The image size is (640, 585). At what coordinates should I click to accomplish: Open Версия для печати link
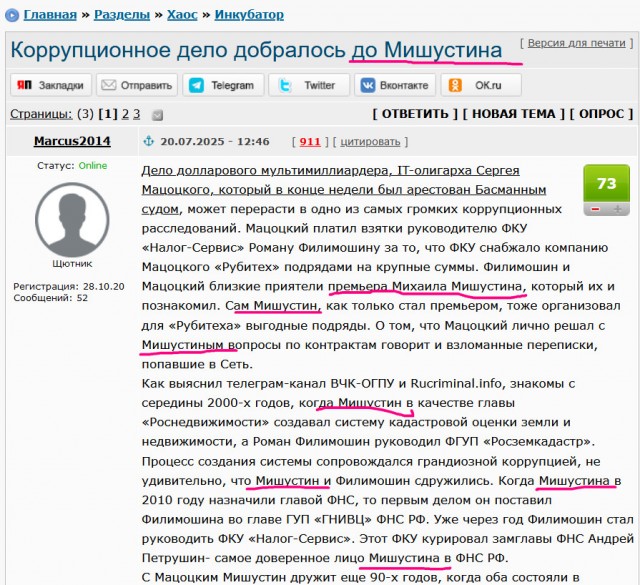[x=576, y=43]
